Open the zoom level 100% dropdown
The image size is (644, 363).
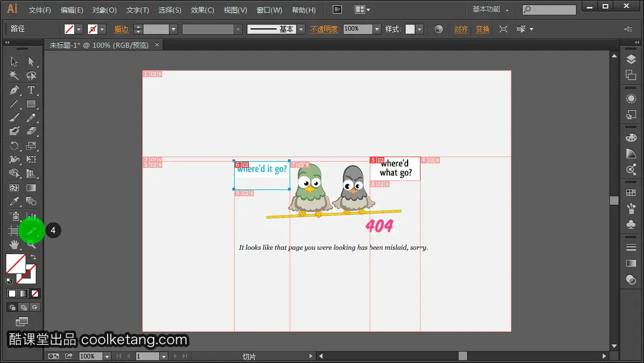tap(107, 356)
